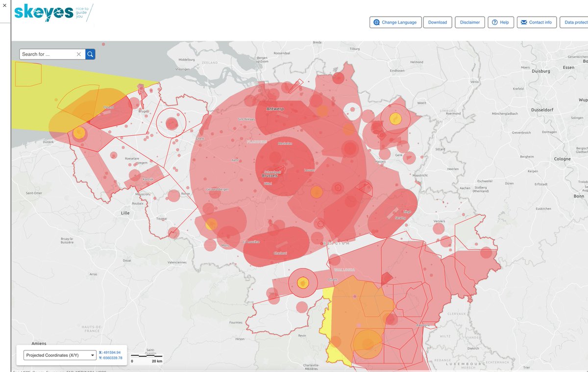Click the Change Language text
Viewport: 588px width, 372px height.
(x=399, y=22)
